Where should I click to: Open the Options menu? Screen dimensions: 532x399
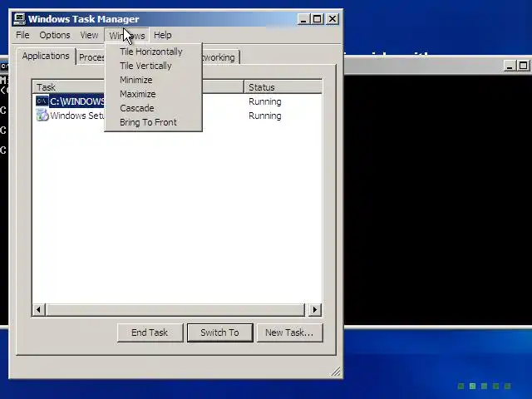coord(55,35)
